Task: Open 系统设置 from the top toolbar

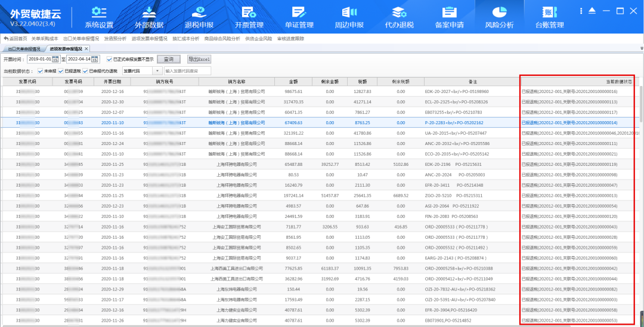Action: [99, 16]
